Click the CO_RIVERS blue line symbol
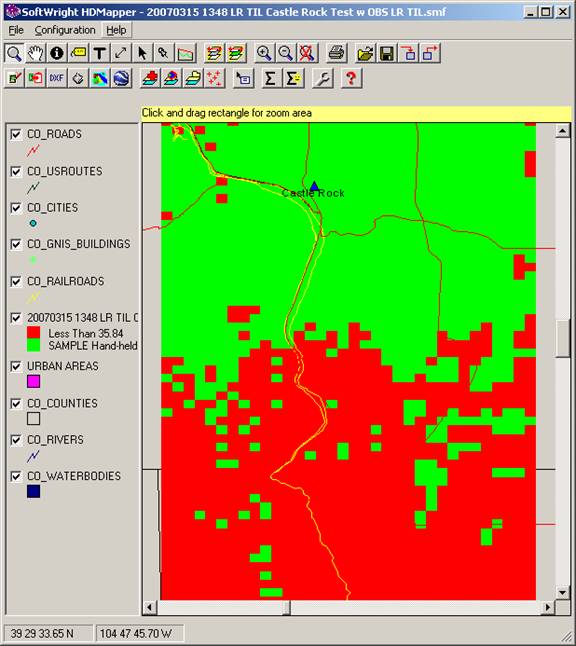The height and width of the screenshot is (646, 576). (x=33, y=456)
